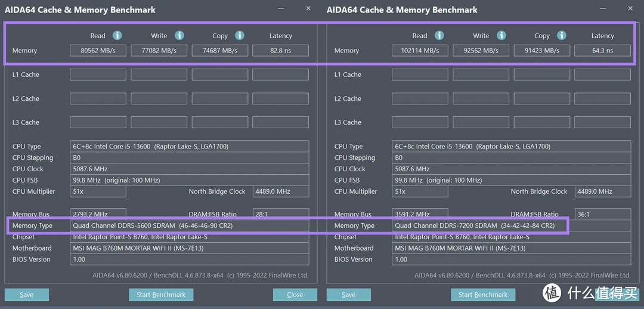The image size is (644, 309).
Task: Click the Read info icon in left window
Action: (117, 35)
